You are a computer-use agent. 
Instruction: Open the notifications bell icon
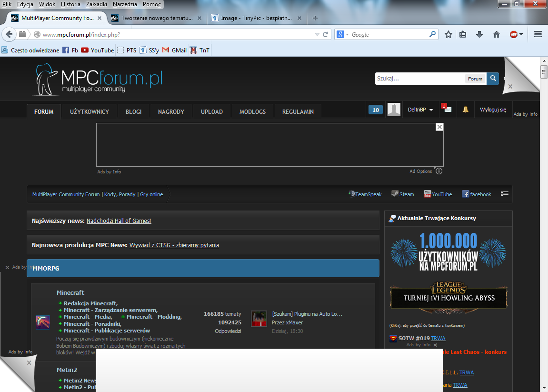point(466,110)
